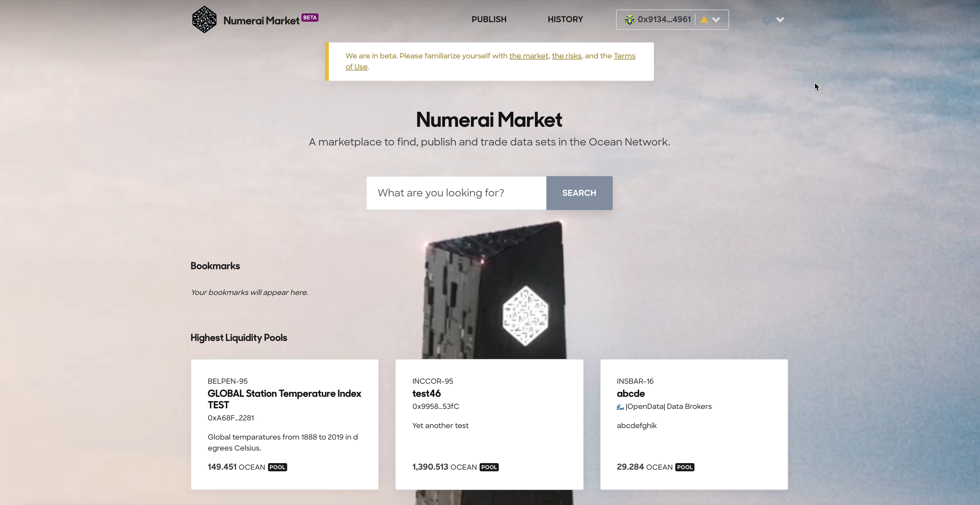Open 'the market' link in banner
The width and height of the screenshot is (980, 505).
point(528,56)
